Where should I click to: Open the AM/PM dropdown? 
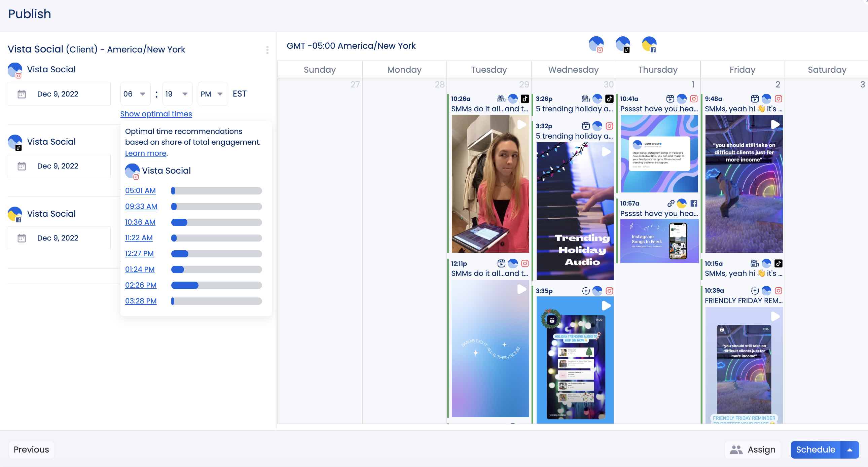coord(212,94)
